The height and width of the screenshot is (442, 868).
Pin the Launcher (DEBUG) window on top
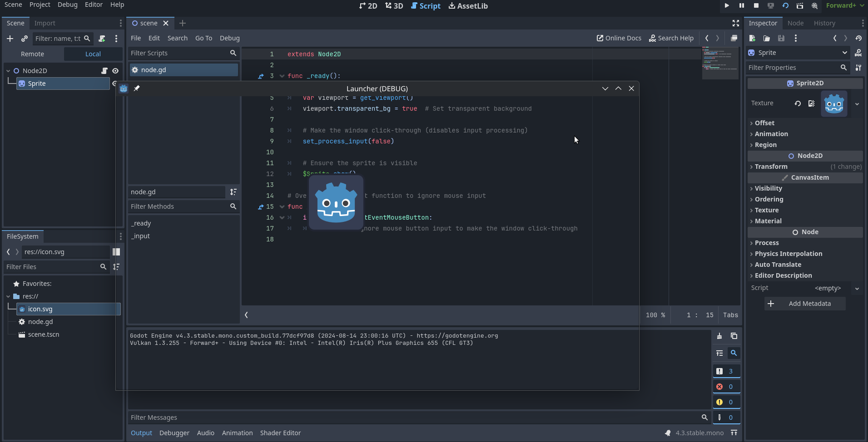[x=137, y=88]
